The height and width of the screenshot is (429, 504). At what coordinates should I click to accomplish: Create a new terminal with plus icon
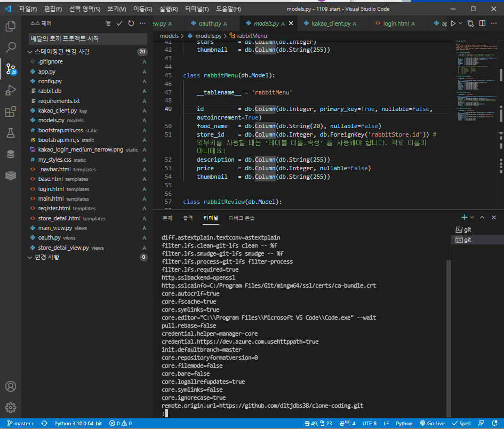(x=464, y=217)
